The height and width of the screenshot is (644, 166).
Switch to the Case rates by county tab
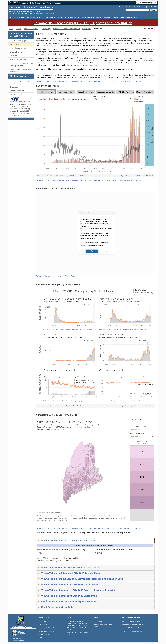(x=105, y=92)
